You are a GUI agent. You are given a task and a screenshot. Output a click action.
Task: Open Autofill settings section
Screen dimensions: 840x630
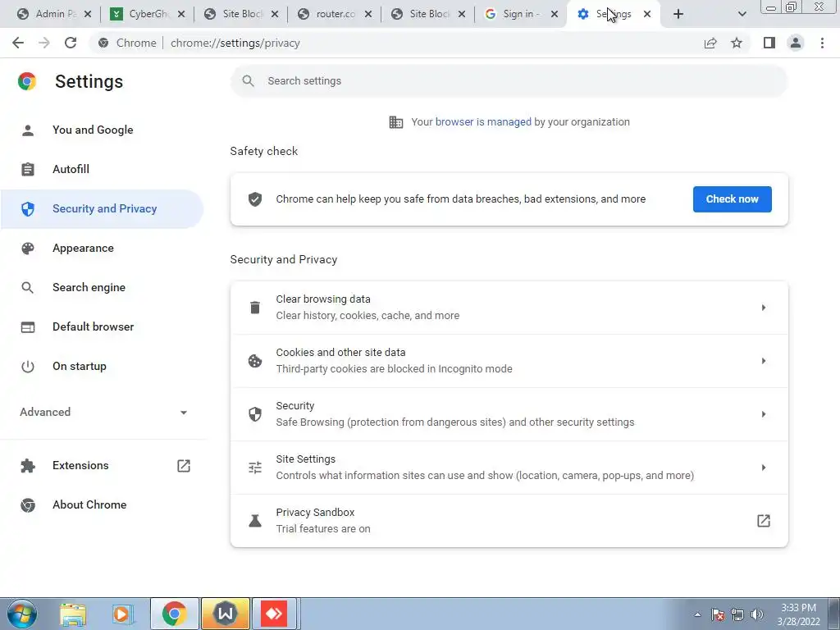tap(71, 169)
